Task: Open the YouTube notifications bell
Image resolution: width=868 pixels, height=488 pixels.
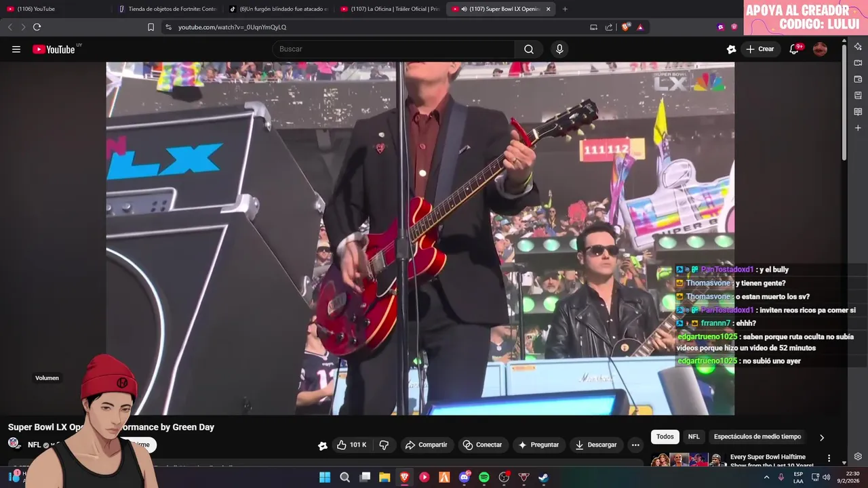Action: coord(794,49)
